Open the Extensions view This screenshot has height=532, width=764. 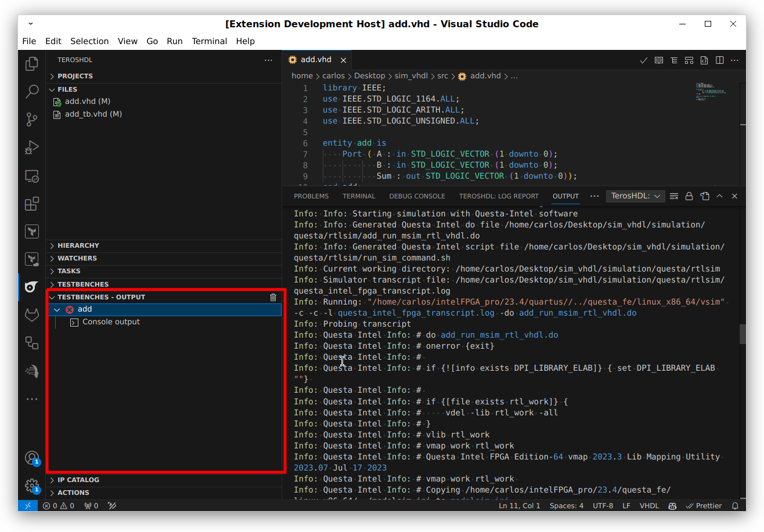tap(32, 204)
